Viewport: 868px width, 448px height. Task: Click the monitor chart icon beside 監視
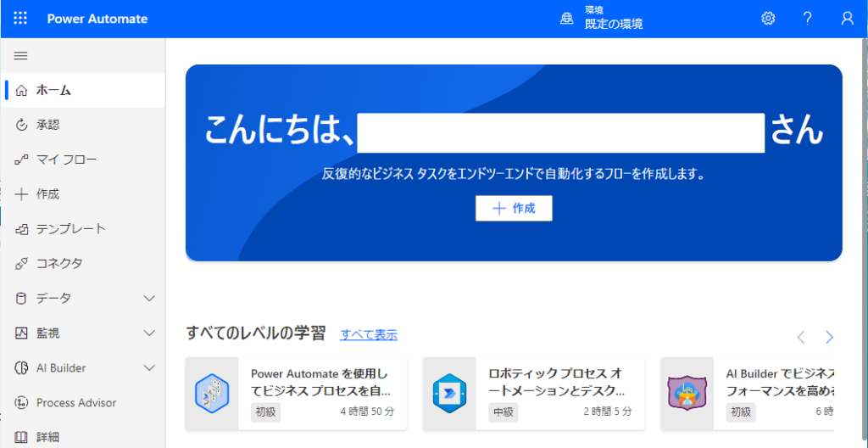(x=21, y=333)
